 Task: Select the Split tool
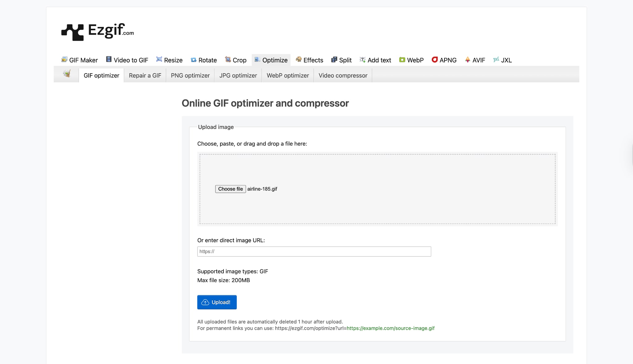pyautogui.click(x=342, y=60)
